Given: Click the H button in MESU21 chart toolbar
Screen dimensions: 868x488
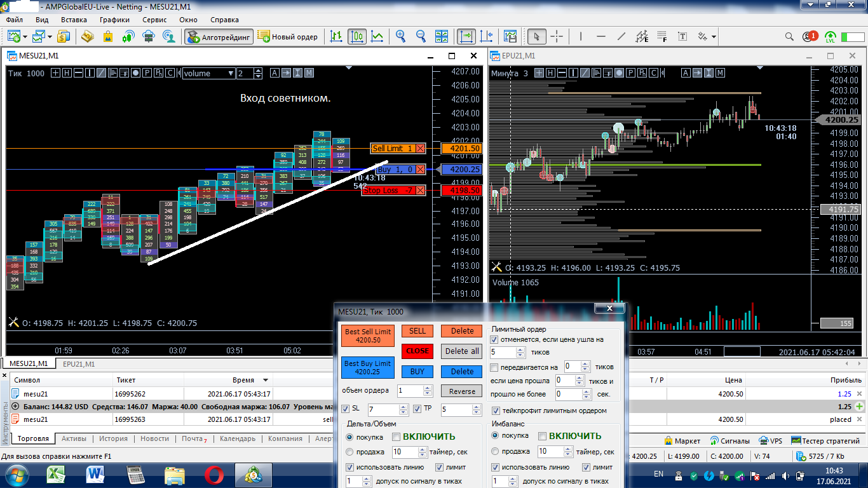Looking at the screenshot, I should click(x=67, y=73).
